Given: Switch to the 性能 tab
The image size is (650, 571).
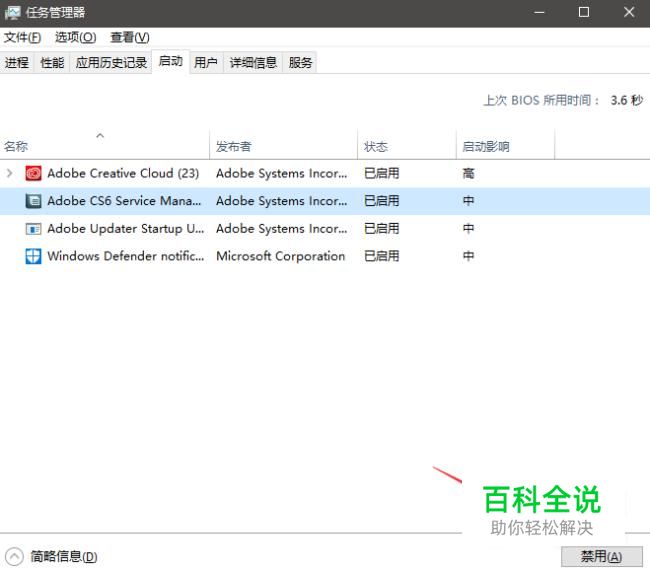Looking at the screenshot, I should tap(52, 63).
